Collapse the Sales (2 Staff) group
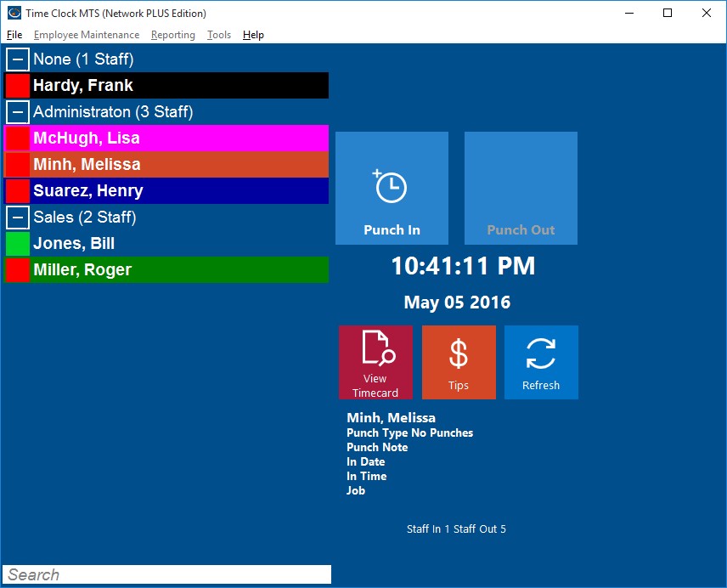This screenshot has height=588, width=727. point(17,217)
